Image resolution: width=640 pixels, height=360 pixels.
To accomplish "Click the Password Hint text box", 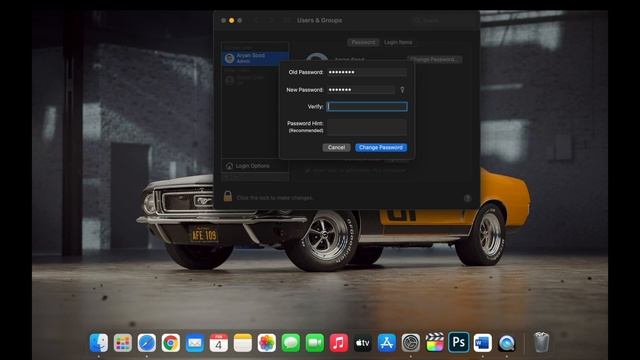I will pyautogui.click(x=367, y=127).
